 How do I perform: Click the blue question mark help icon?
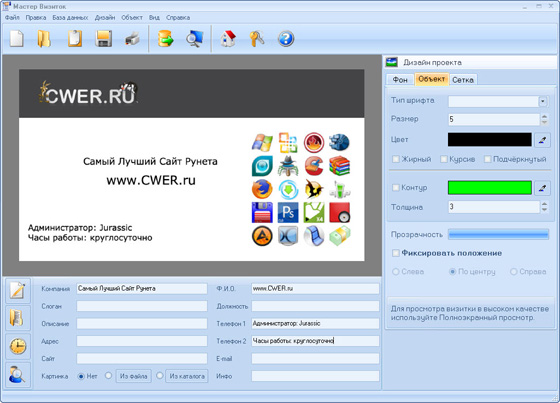tap(286, 39)
